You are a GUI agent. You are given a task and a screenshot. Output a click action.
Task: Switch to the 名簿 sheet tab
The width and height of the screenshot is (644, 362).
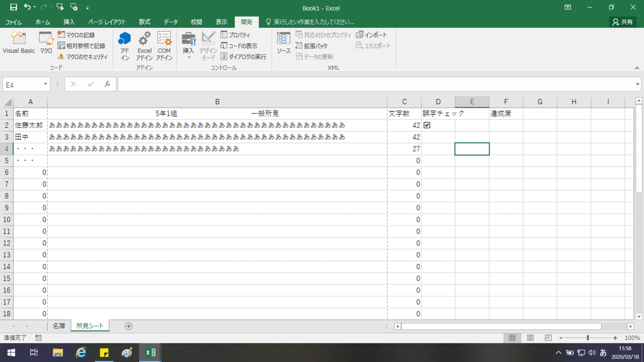[58, 326]
